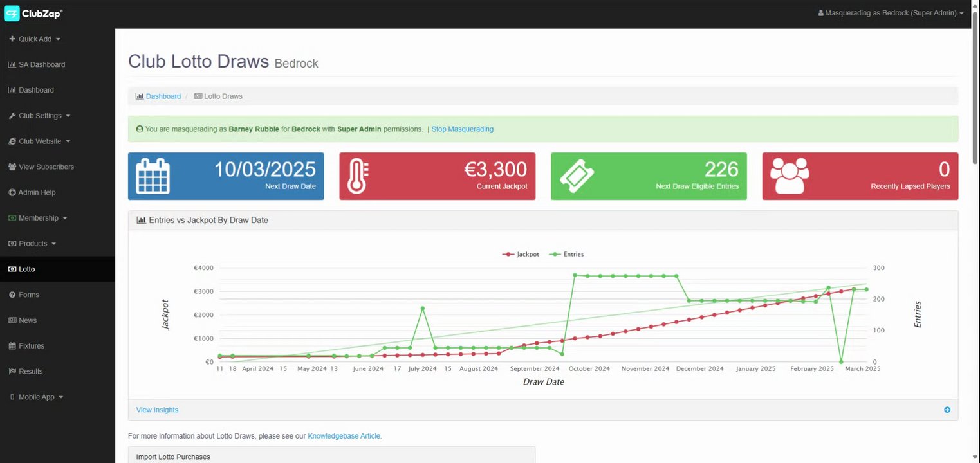Expand the Membership menu
Viewport: 980px width, 463px height.
click(x=39, y=218)
